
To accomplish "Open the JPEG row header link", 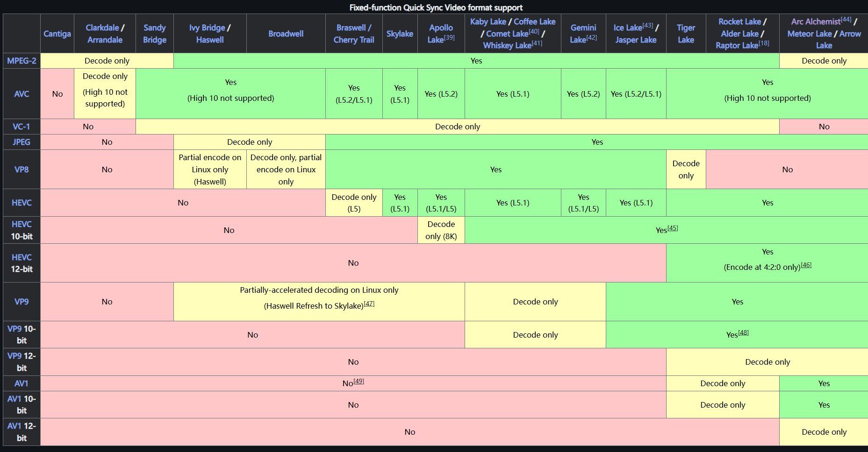I will (x=22, y=142).
